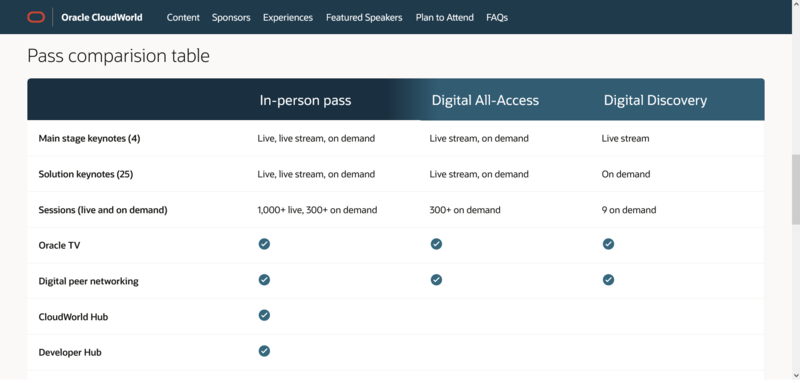Screen dimensions: 800x383
Task: Click Sessions (live and on demand) row label
Action: click(103, 210)
